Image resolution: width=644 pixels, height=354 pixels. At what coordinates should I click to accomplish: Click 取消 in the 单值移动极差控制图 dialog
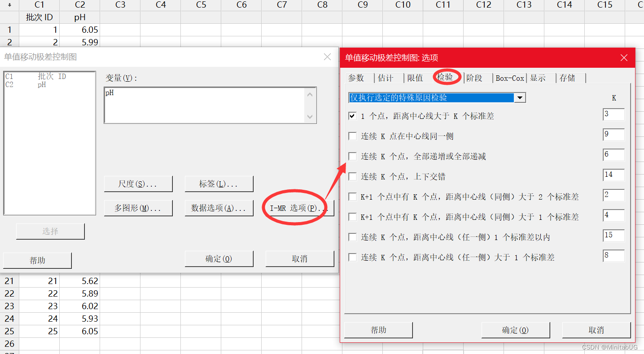point(300,259)
